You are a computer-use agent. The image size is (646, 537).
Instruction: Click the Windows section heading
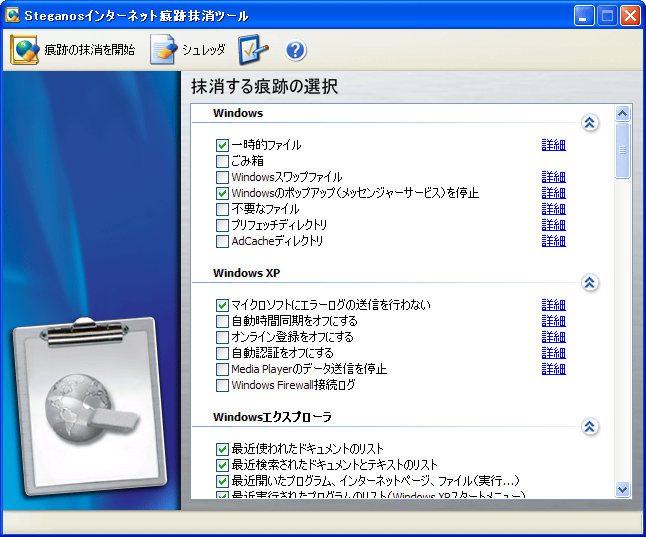[238, 113]
